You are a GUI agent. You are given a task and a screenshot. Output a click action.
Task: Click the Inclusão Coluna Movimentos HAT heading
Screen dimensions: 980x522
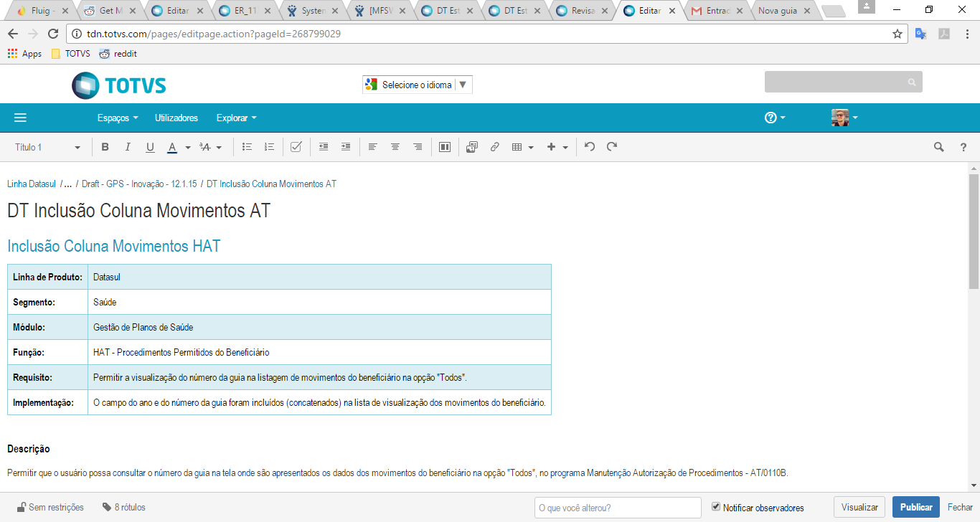click(x=114, y=247)
